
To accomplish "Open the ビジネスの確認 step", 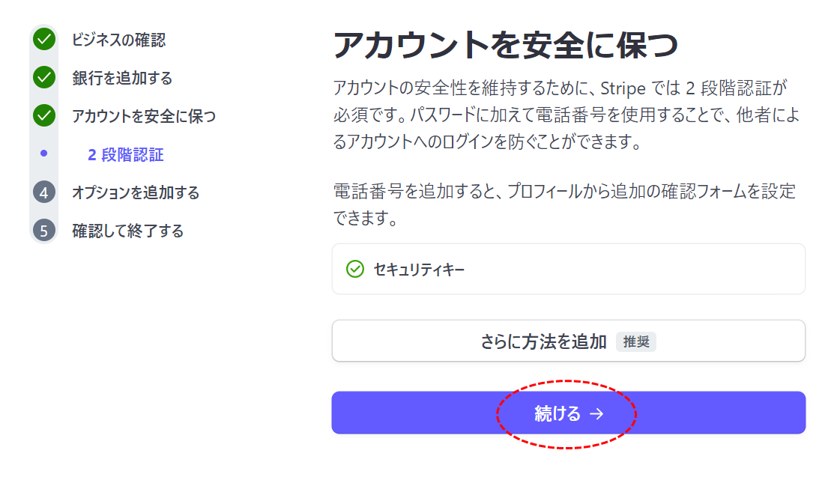I will click(x=119, y=40).
